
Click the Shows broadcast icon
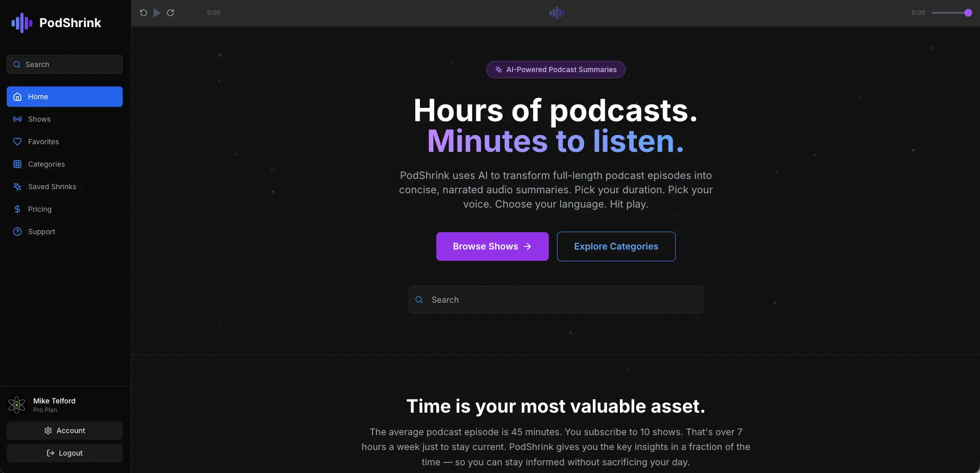[17, 119]
